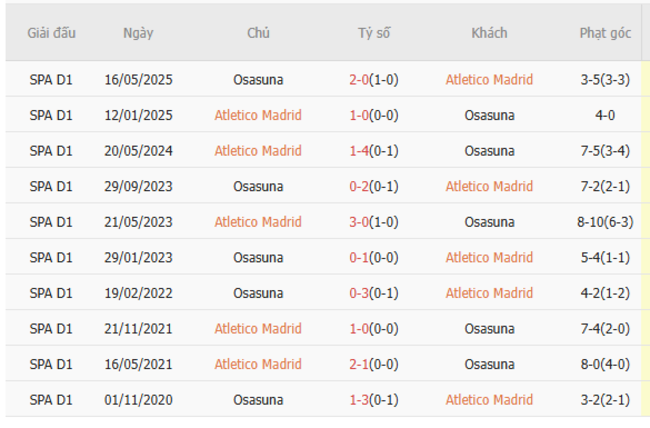The image size is (650, 428).
Task: Select Atletico Madrid in the 01/11/2020 row
Action: coord(489,400)
